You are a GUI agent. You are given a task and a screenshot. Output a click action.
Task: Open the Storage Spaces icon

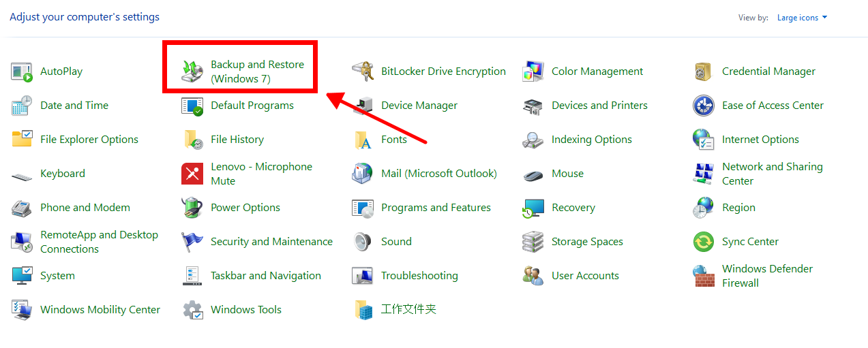click(x=533, y=242)
